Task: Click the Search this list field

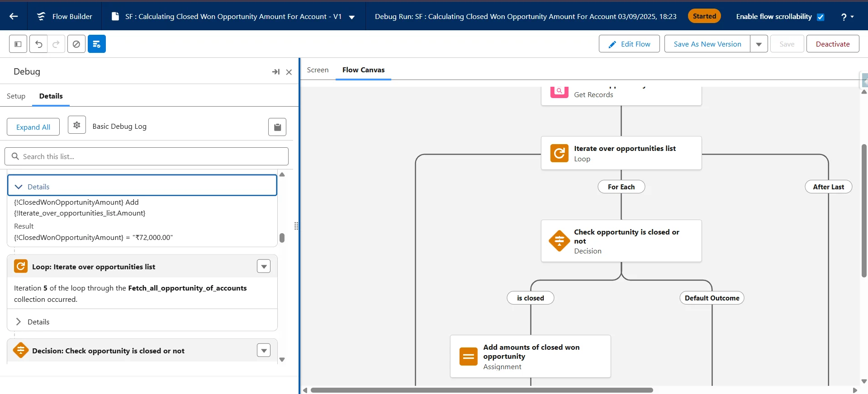Action: pyautogui.click(x=147, y=156)
